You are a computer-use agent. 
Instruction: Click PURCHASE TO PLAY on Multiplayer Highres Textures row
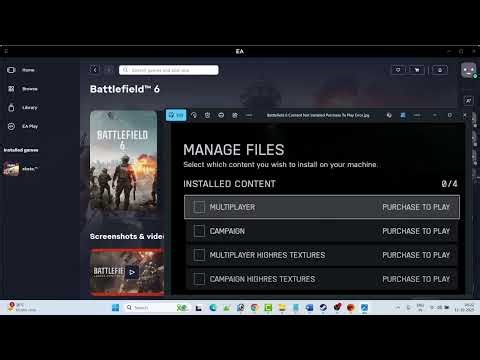[416, 255]
